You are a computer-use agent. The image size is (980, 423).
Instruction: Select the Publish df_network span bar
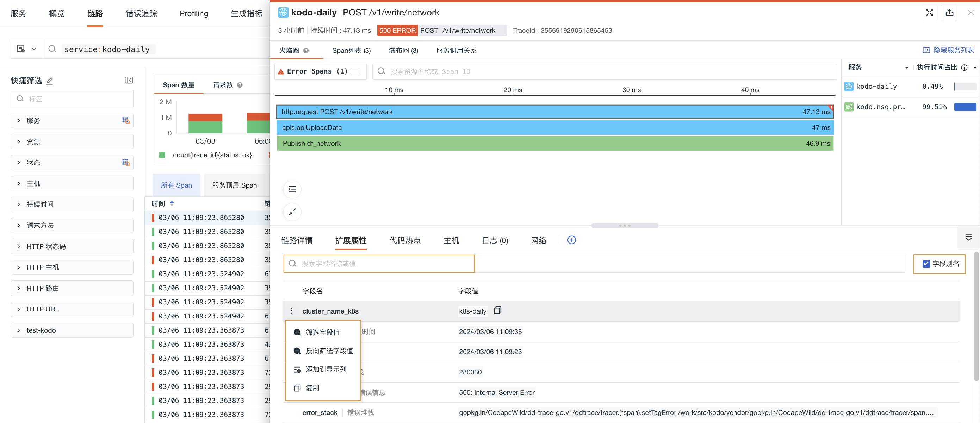pos(555,143)
